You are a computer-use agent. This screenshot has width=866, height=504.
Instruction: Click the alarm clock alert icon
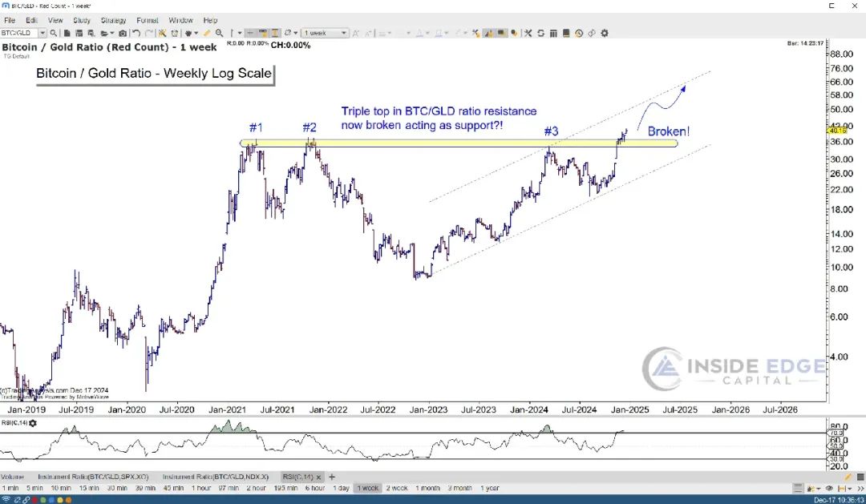point(175,33)
